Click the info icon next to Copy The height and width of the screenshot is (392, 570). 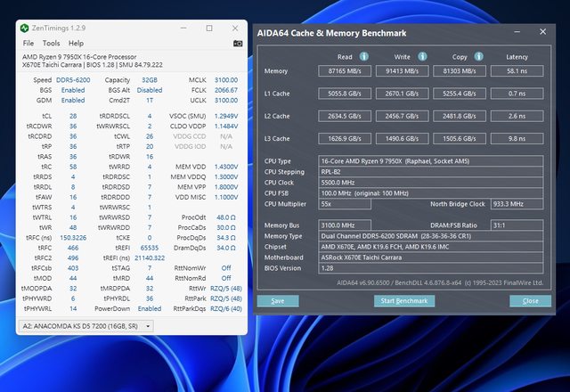click(x=479, y=56)
